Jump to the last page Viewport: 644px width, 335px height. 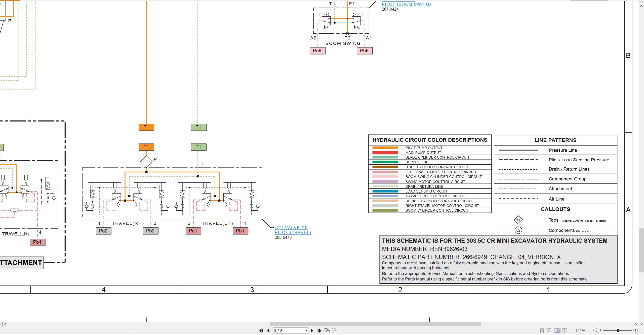point(319,331)
